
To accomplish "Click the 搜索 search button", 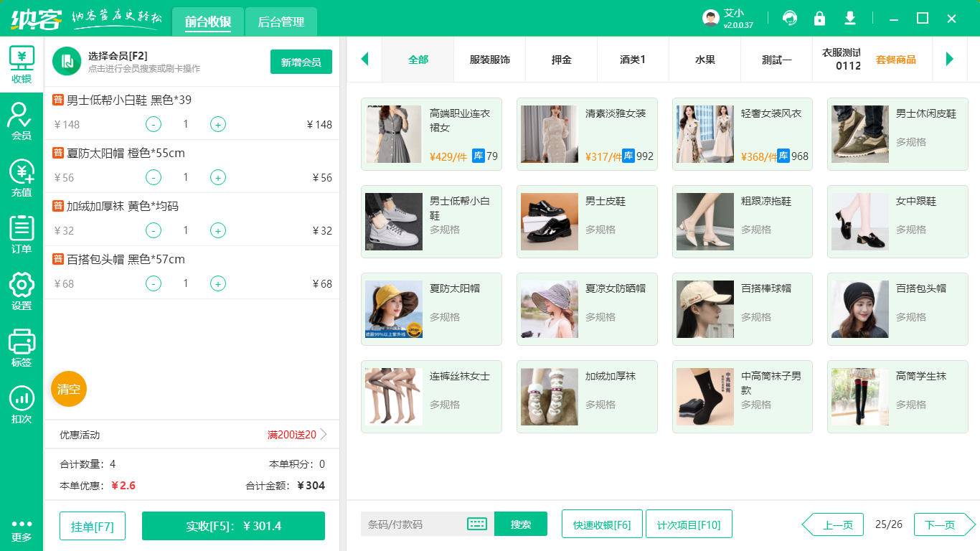I will tap(521, 524).
